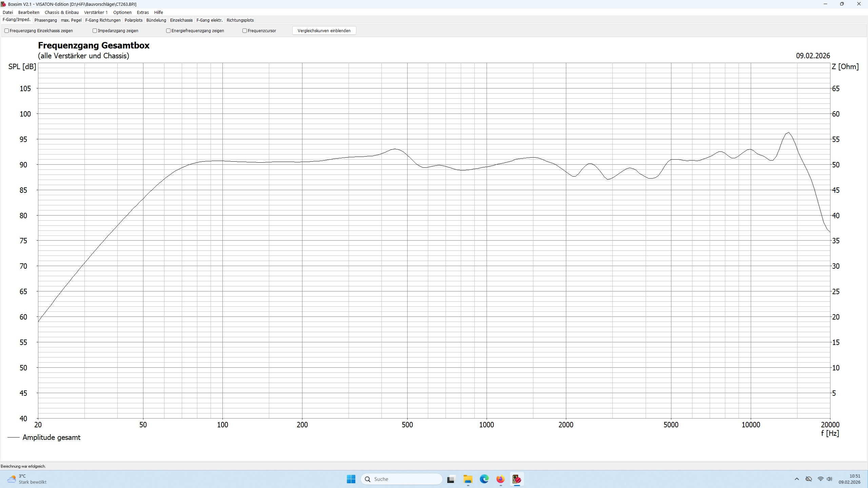Toggle Impedanzgang zeigen checkbox
Viewport: 868px width, 488px height.
[95, 31]
